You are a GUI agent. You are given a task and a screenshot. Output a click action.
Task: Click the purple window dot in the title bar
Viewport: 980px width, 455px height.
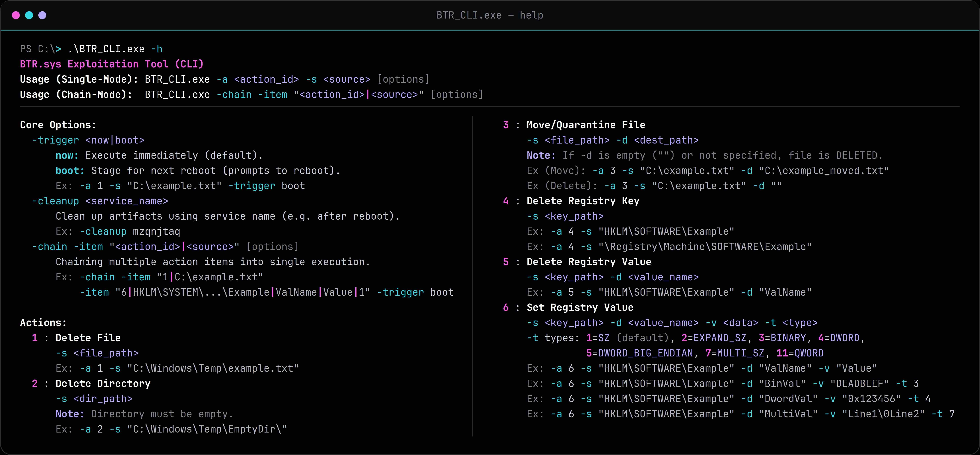43,15
